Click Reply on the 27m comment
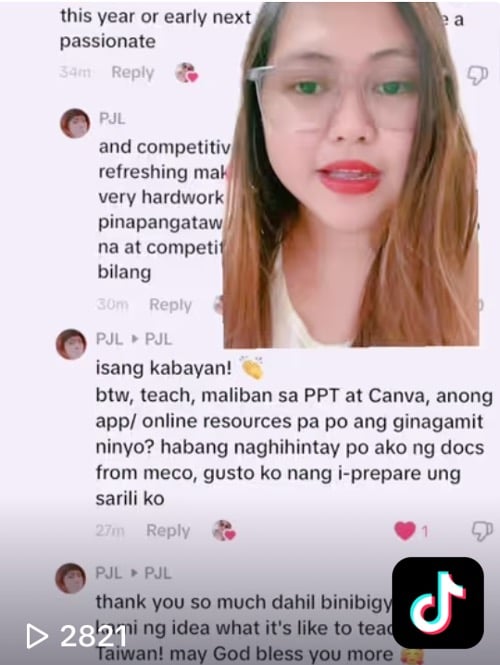This screenshot has width=500, height=665. [x=168, y=531]
